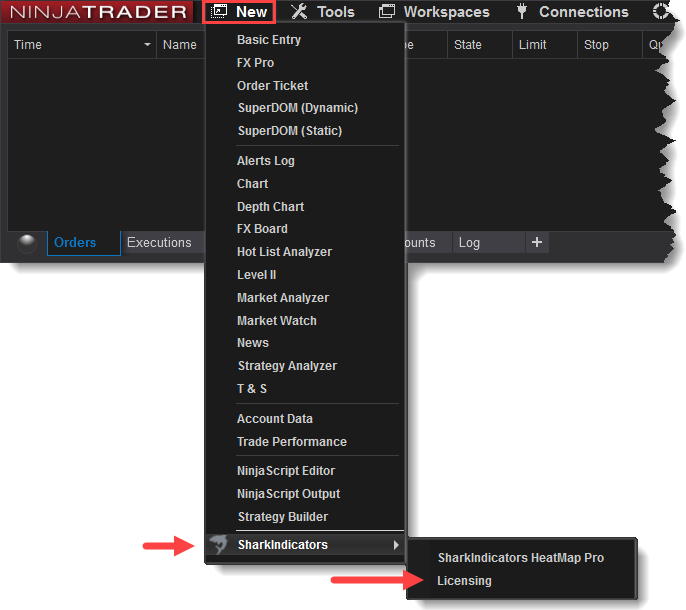
Task: Click the gray connection status orb
Action: (x=27, y=244)
